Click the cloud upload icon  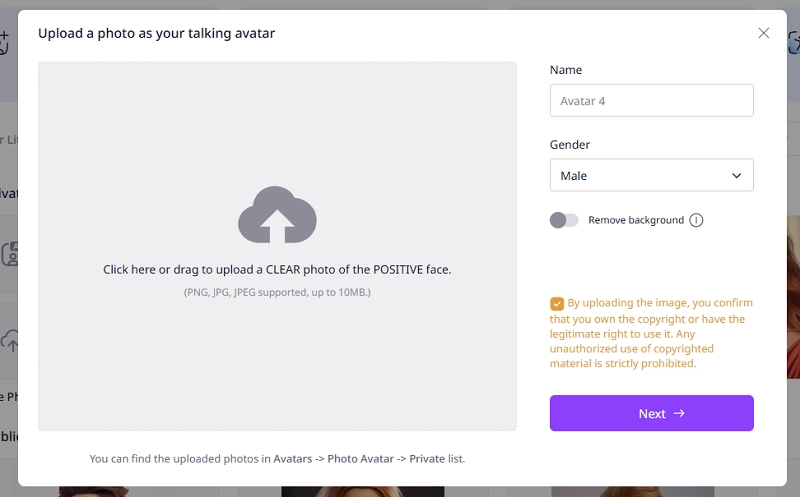tap(277, 214)
